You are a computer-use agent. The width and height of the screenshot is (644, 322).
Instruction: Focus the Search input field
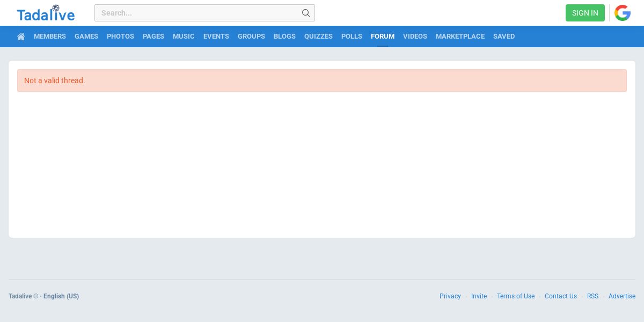[x=204, y=13]
